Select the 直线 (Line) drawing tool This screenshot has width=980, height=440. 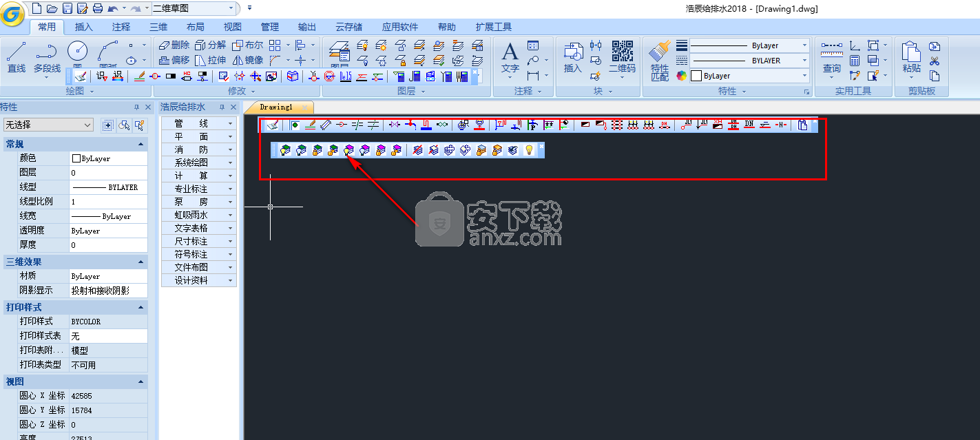coord(17,55)
